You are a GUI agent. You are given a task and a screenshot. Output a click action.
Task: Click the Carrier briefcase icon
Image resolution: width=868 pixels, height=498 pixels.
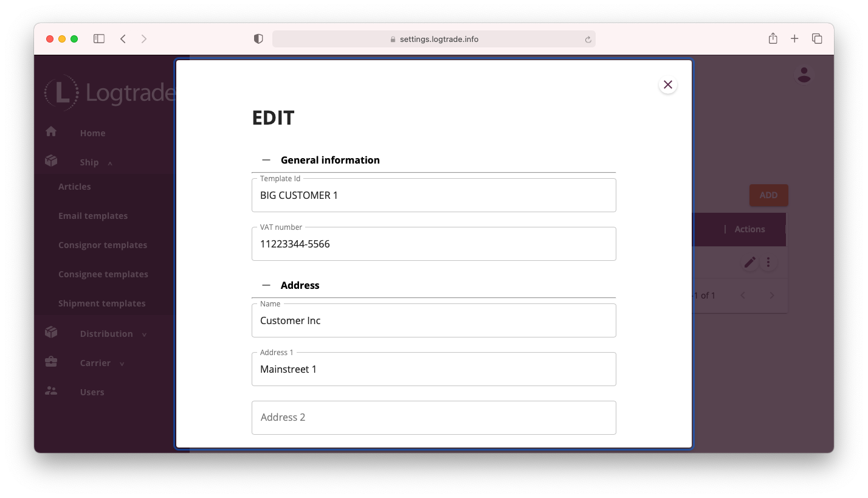51,361
